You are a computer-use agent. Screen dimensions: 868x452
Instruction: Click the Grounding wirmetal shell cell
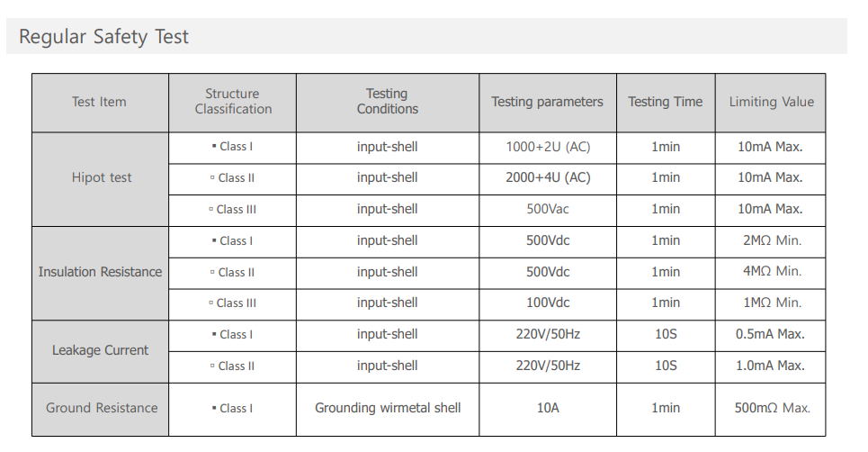click(x=388, y=410)
